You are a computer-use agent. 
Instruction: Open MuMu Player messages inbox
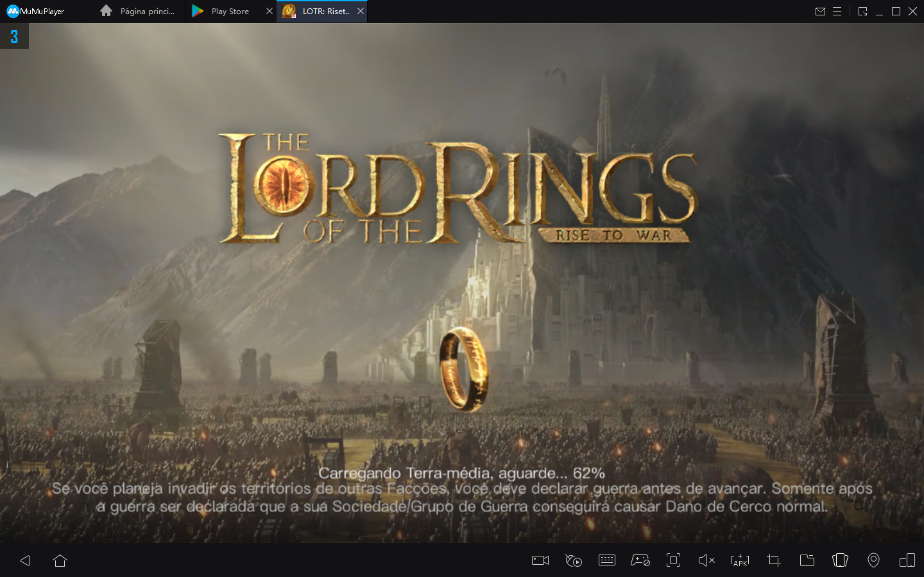pos(820,11)
